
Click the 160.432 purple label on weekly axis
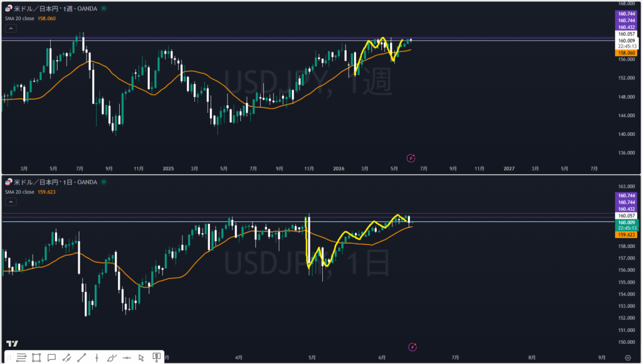pyautogui.click(x=626, y=27)
